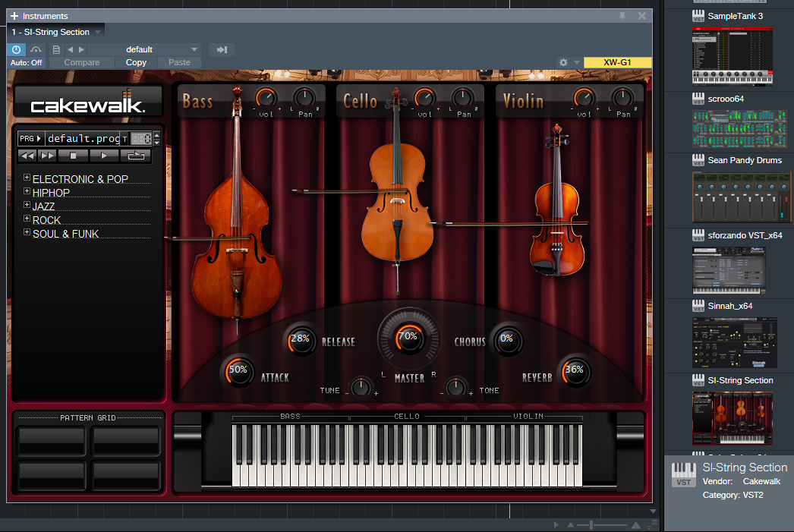Click the rewind pattern button
The height and width of the screenshot is (532, 794).
(x=27, y=156)
